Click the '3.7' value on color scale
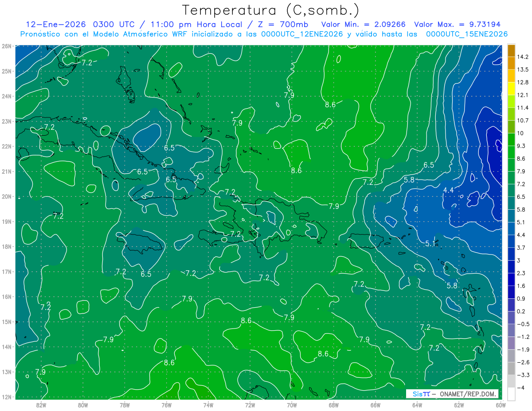This screenshot has height=411, width=532. tap(521, 247)
